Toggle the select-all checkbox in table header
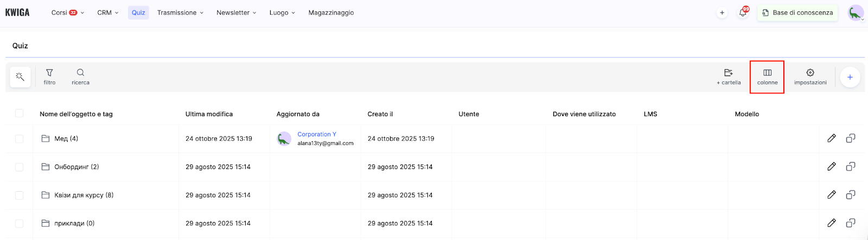This screenshot has width=868, height=240. pos(20,113)
